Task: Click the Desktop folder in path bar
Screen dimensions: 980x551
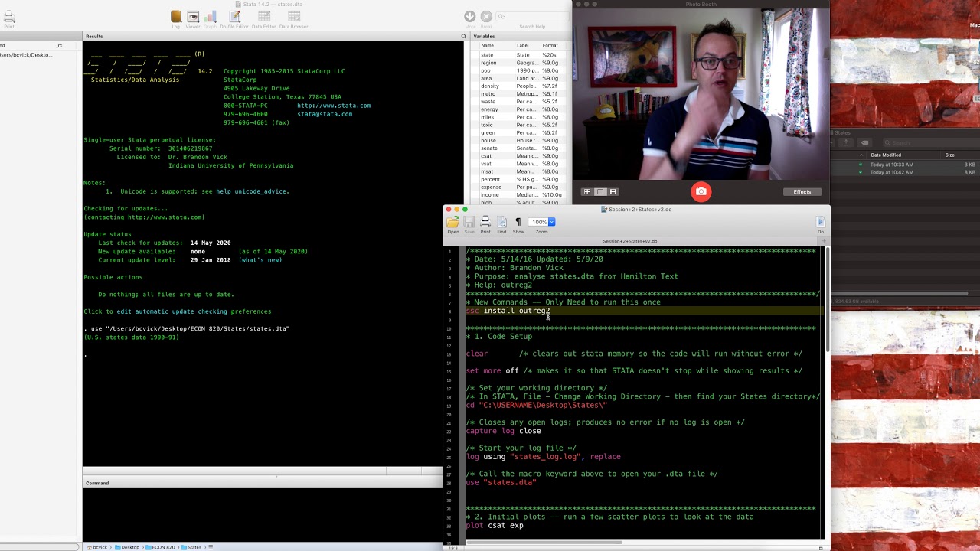Action: [127, 547]
